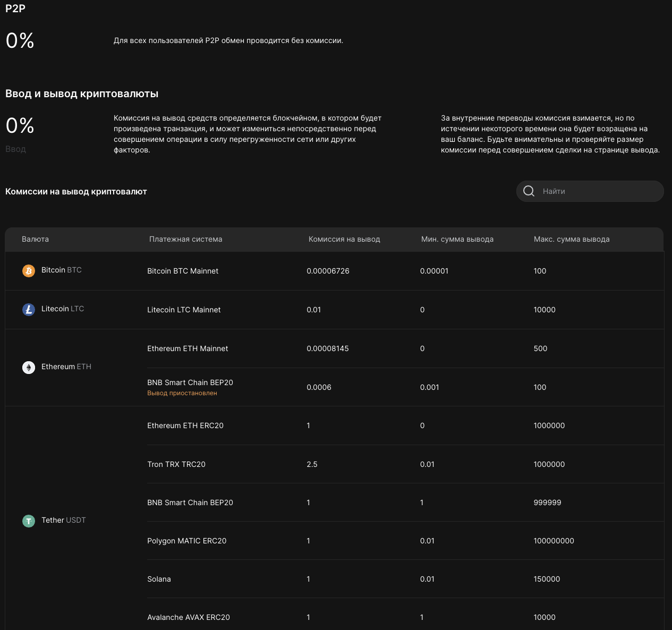The image size is (672, 630).
Task: Select Litecoin LTC Mainnet payment system
Action: click(184, 310)
